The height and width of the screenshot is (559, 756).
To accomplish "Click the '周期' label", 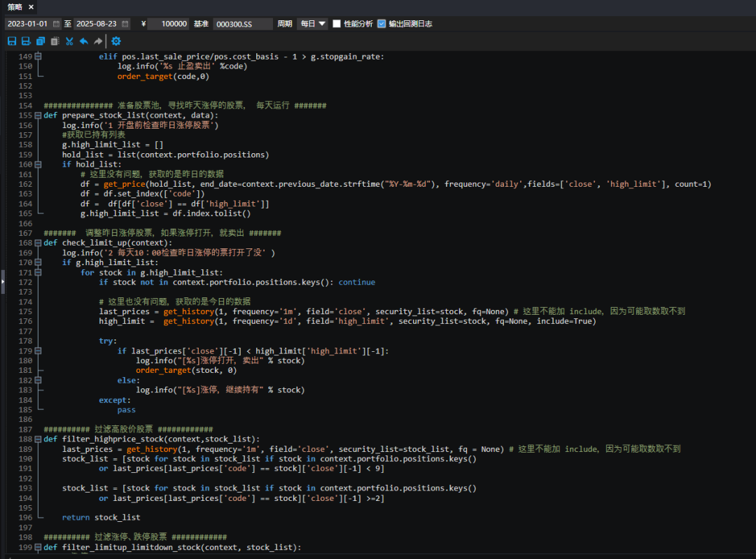I will click(x=284, y=24).
